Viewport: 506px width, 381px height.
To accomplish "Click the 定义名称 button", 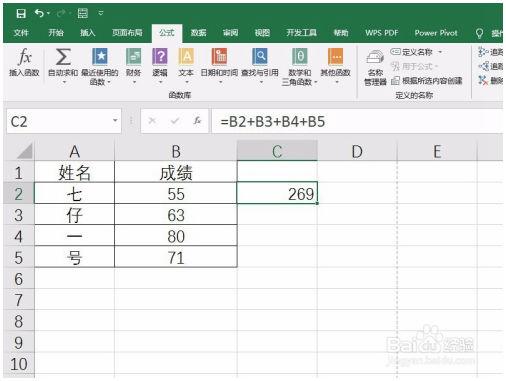I will point(411,52).
